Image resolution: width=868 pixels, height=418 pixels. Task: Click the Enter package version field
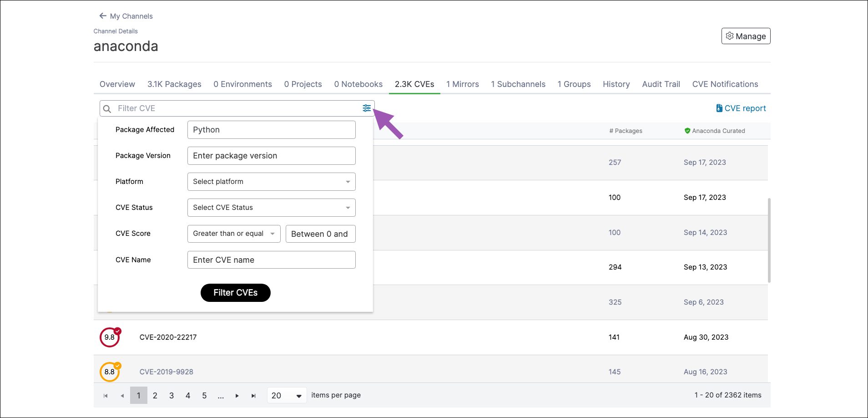pyautogui.click(x=272, y=156)
